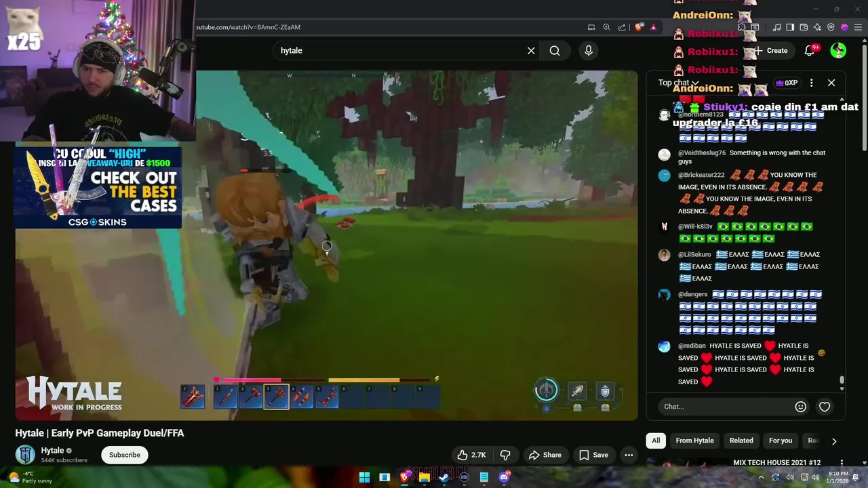Click the Create button

[770, 51]
